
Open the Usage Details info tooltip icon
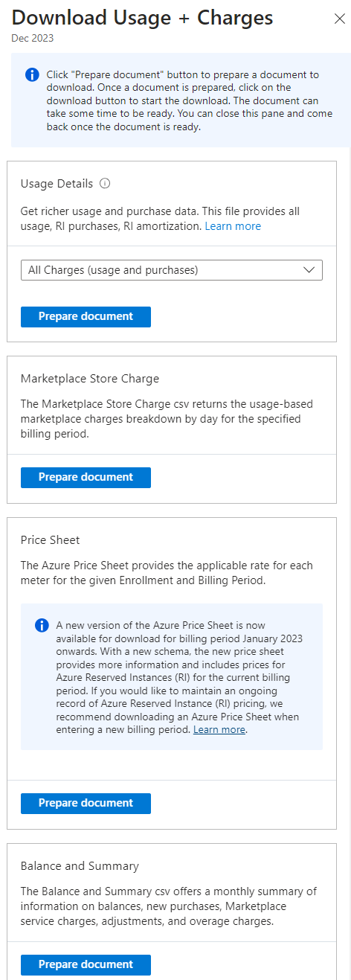[x=105, y=183]
